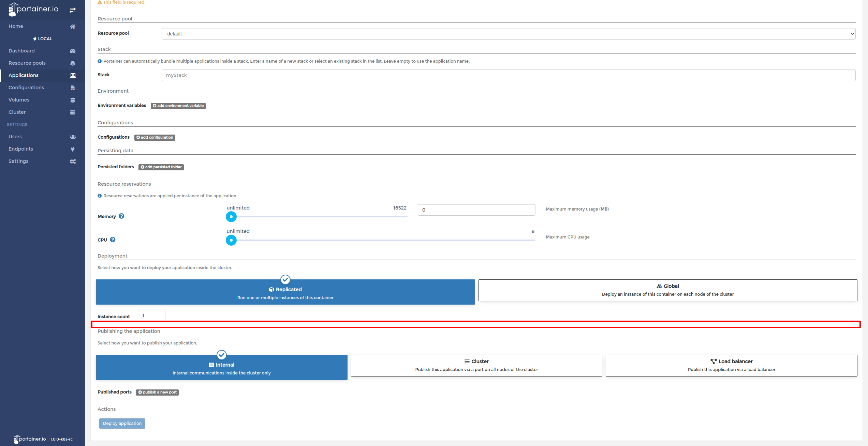Viewport: 868px width, 446px height.
Task: Go to Users settings page
Action: click(15, 137)
